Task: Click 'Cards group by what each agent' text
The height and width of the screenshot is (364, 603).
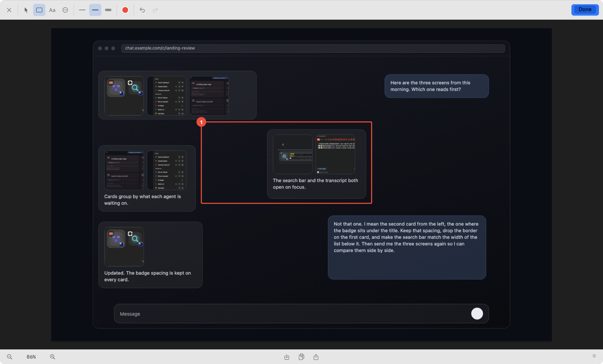Action: (x=142, y=200)
